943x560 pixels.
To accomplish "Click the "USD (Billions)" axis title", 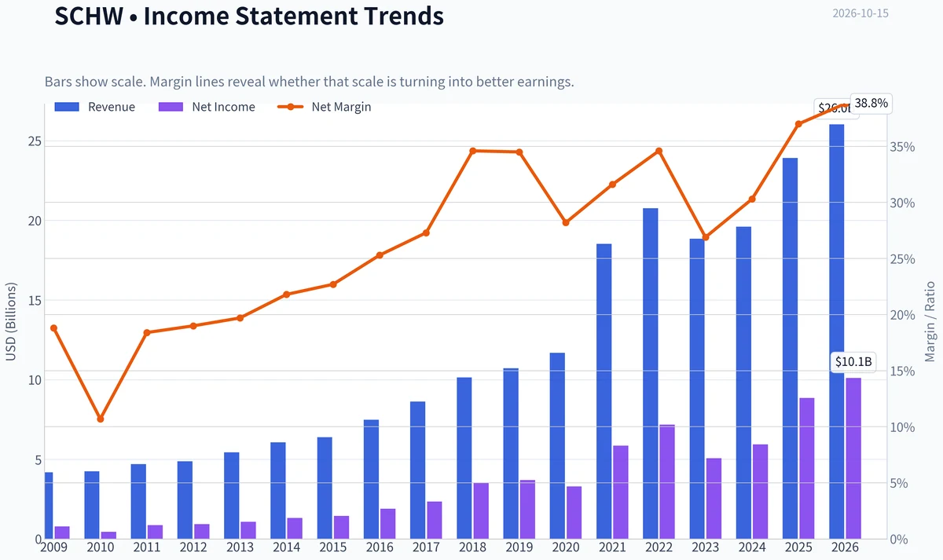I will pos(11,322).
